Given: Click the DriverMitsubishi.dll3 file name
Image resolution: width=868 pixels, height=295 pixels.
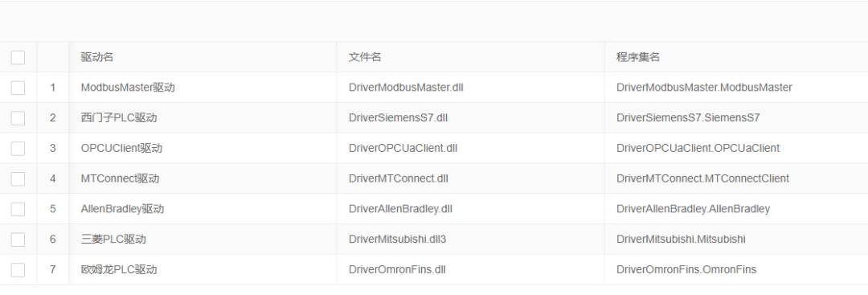Looking at the screenshot, I should [398, 239].
